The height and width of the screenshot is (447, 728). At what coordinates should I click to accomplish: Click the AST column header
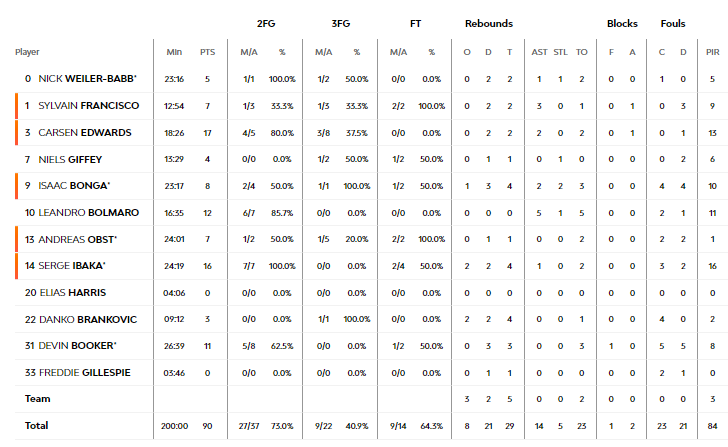(540, 52)
